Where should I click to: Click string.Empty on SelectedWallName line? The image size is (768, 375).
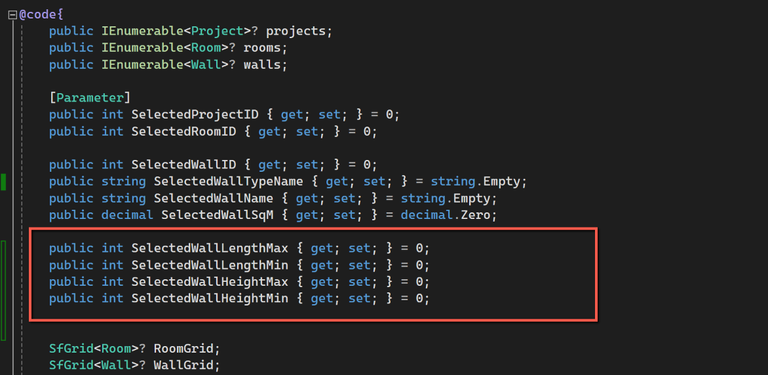pos(445,199)
